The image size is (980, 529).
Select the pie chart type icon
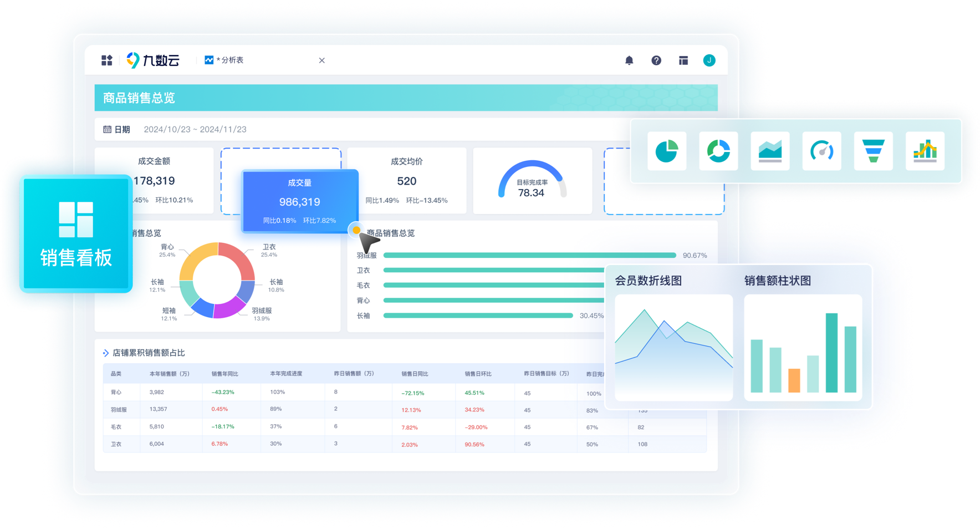pos(667,151)
